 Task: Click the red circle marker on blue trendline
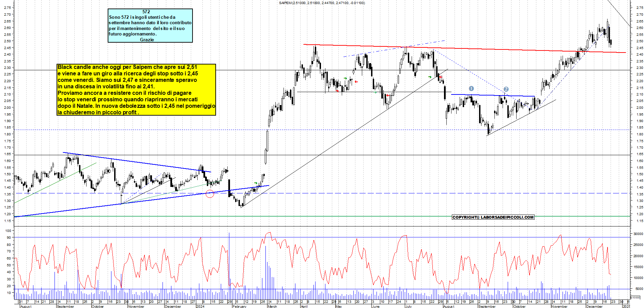(210, 194)
